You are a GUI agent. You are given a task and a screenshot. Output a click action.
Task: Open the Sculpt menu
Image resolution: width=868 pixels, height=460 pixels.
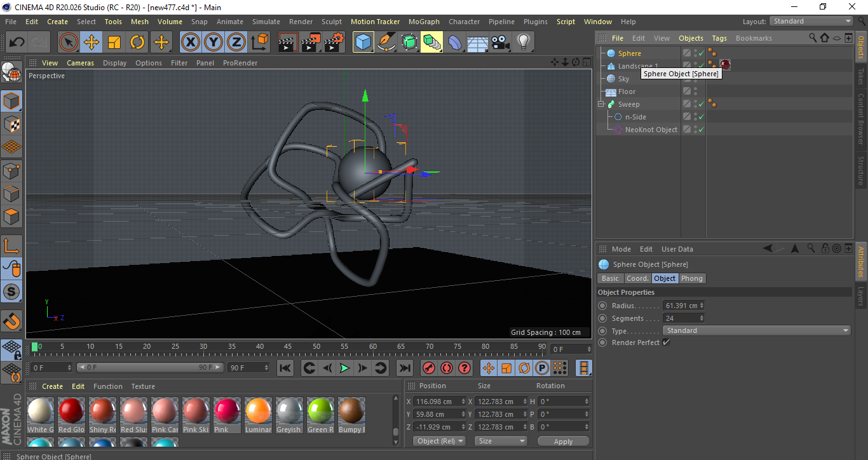click(332, 22)
